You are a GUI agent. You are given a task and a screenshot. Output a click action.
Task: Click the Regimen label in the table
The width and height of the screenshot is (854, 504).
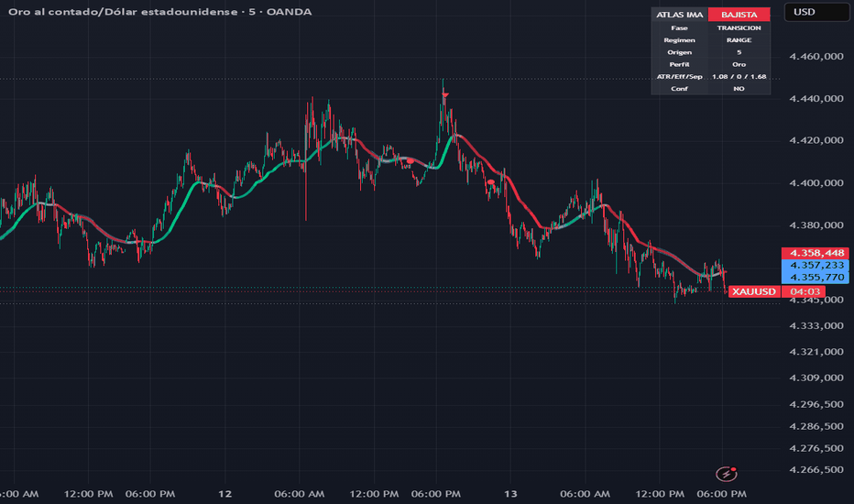click(x=679, y=39)
